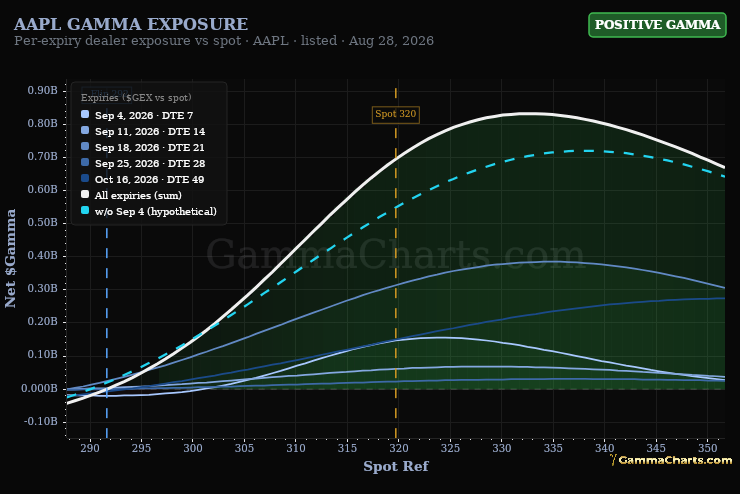Select the 'w/o Sep 4 (hypothetical)' legend entry
The width and height of the screenshot is (740, 494).
click(149, 211)
